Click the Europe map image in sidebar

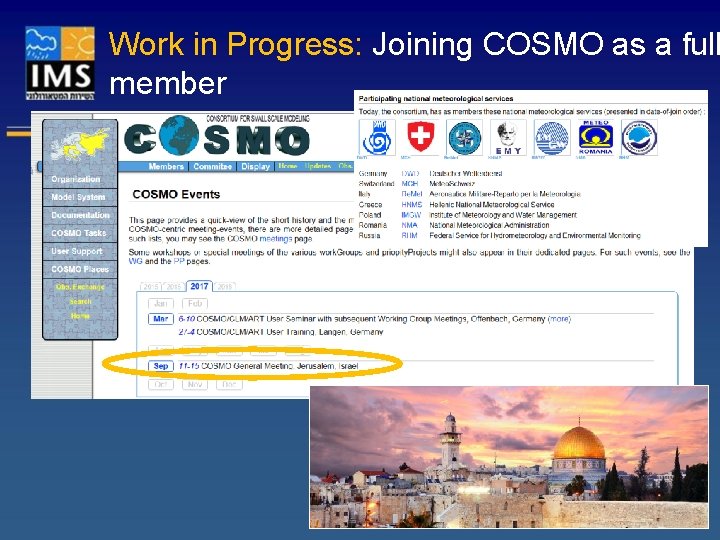80,144
